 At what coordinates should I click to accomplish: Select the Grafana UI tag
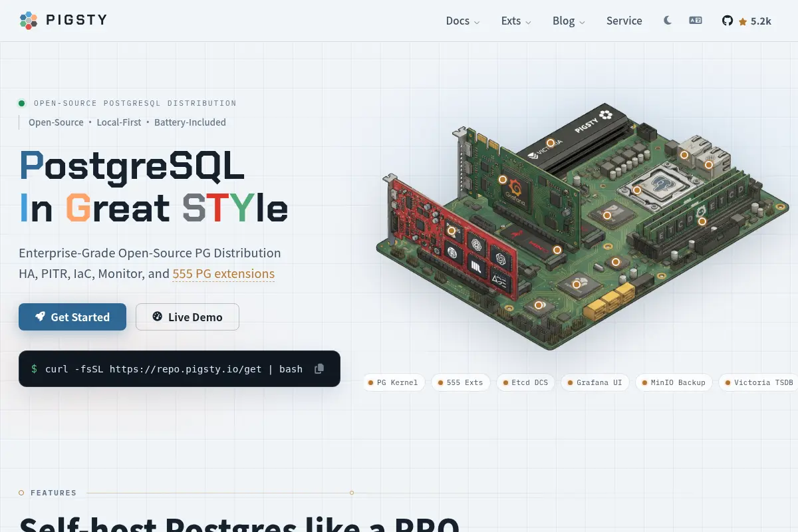click(x=595, y=382)
